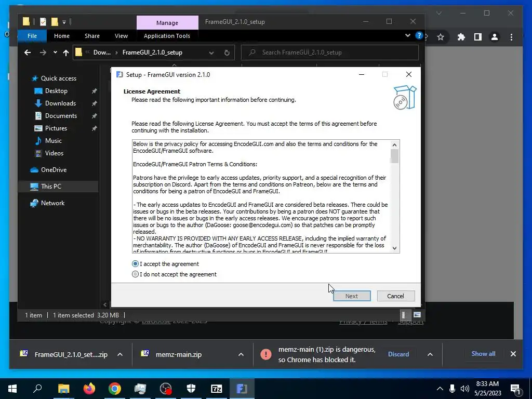532x399 pixels.
Task: Open Windows Security shield icon
Action: click(191, 389)
